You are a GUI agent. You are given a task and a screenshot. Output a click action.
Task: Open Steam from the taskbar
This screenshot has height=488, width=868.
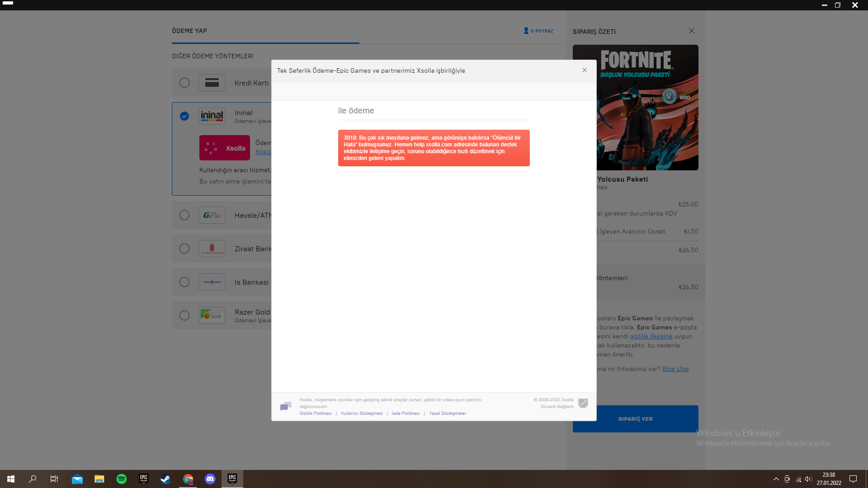[166, 479]
